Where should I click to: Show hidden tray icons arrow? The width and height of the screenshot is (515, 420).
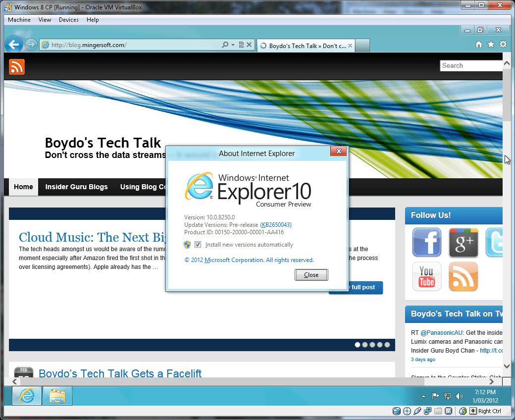pyautogui.click(x=424, y=396)
